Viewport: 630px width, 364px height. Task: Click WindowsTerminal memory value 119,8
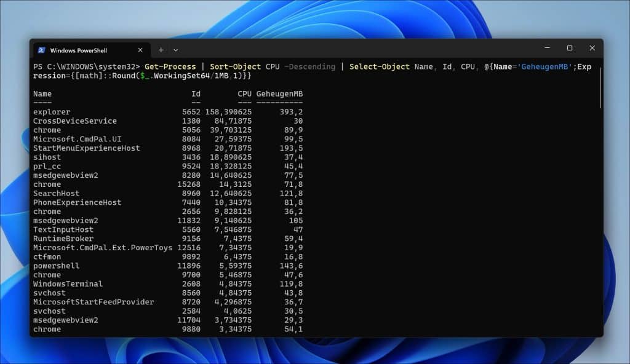click(291, 283)
